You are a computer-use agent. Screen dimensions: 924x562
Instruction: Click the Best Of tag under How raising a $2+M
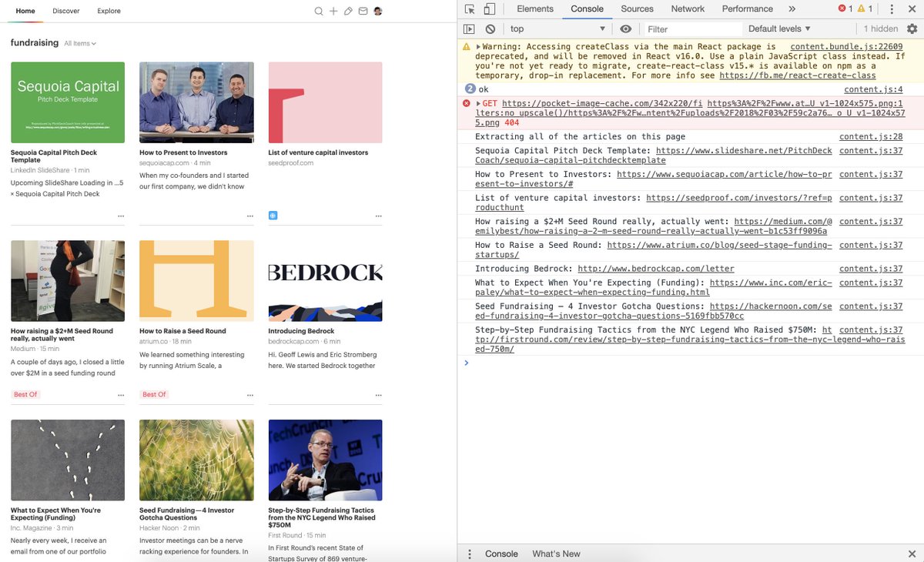pyautogui.click(x=25, y=394)
